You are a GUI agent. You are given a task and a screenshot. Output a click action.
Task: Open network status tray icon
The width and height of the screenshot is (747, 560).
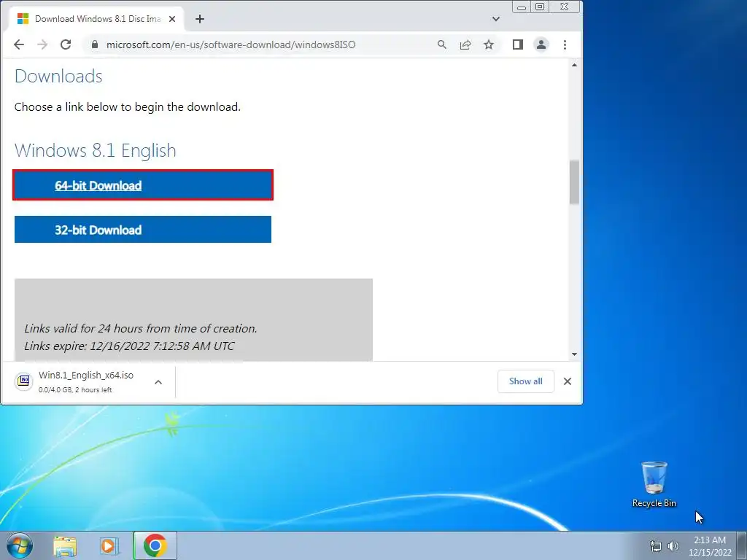pos(656,546)
